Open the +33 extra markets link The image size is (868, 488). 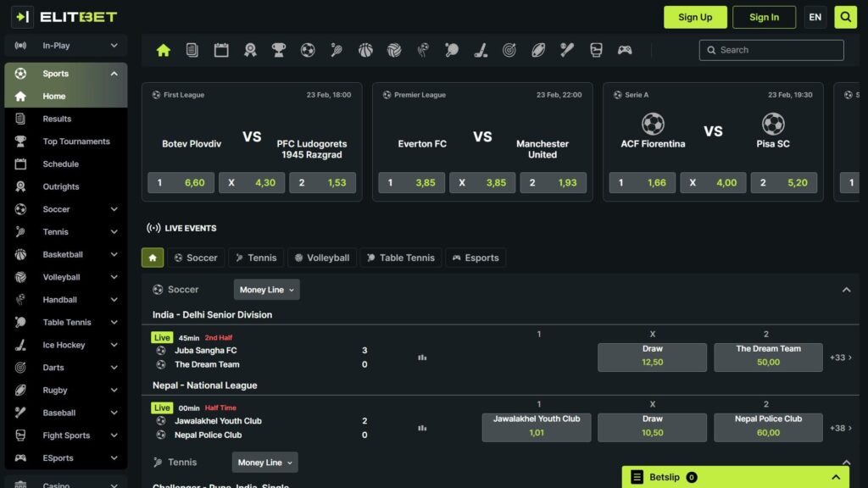pos(840,358)
